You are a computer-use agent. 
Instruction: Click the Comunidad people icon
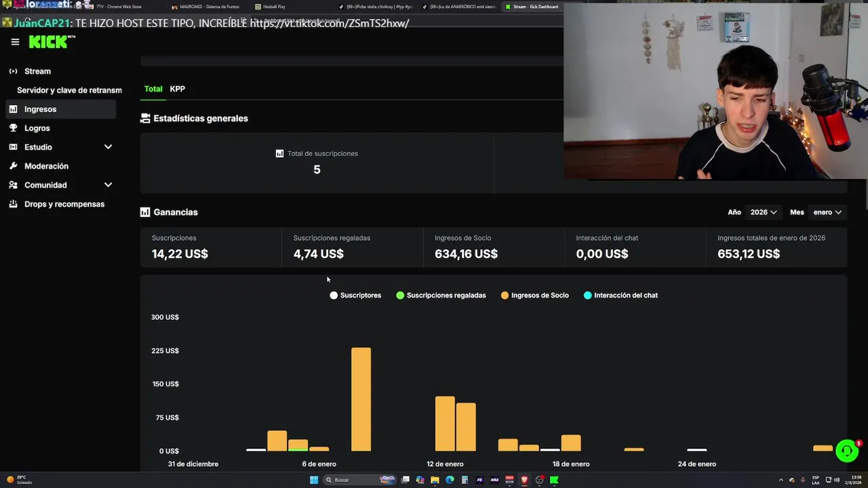(x=13, y=185)
